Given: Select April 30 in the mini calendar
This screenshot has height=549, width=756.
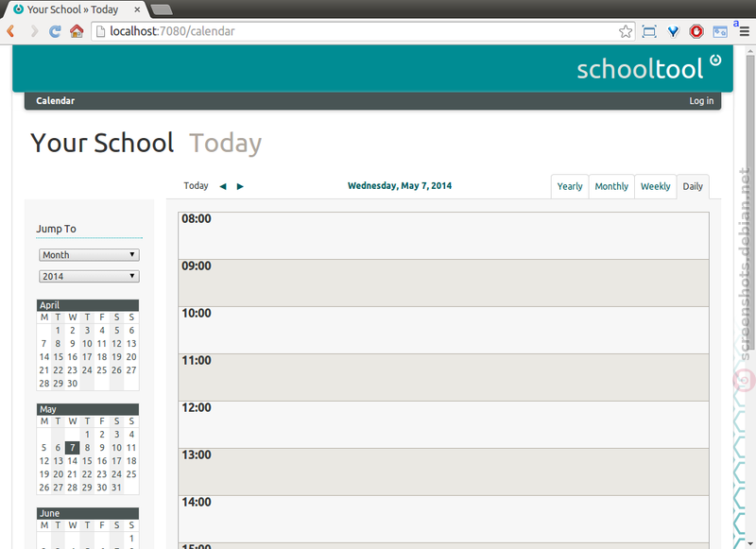Looking at the screenshot, I should tap(73, 384).
